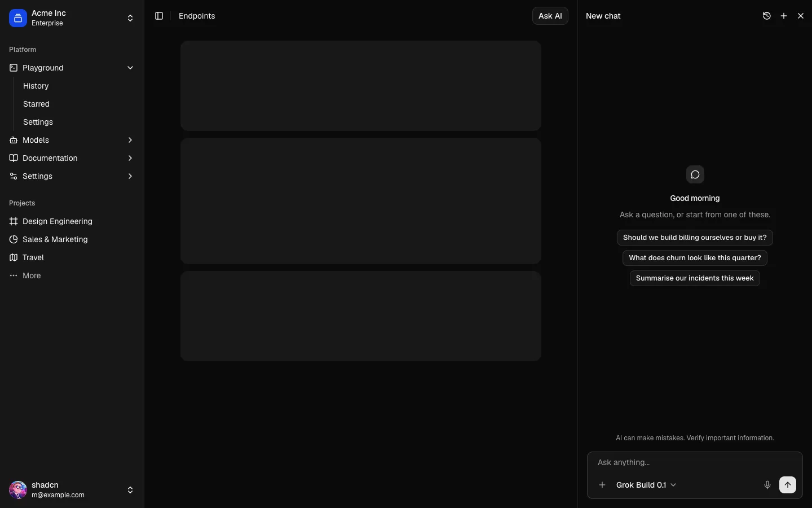Collapse the Playground section chevron

click(x=130, y=68)
